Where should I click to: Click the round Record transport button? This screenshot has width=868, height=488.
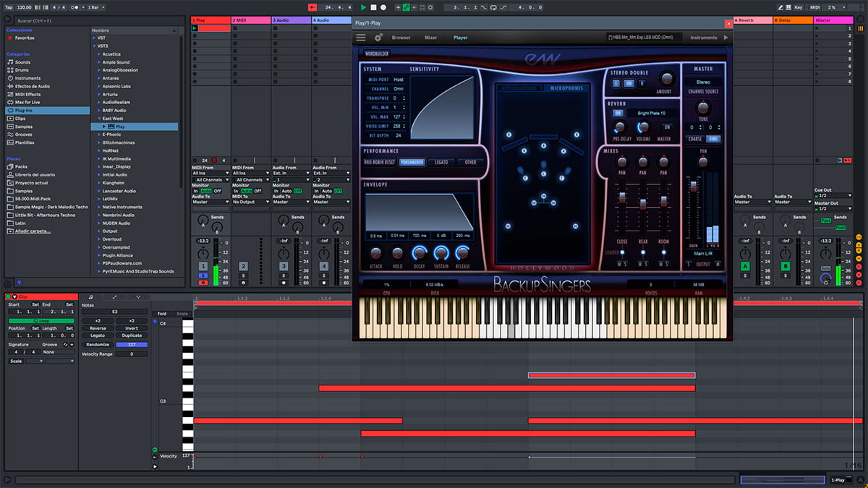point(383,7)
